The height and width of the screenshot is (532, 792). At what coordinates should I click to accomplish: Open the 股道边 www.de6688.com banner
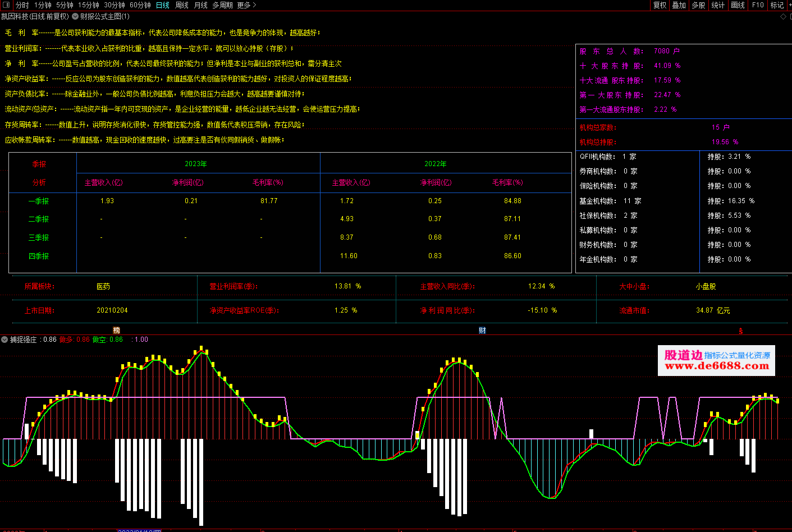pyautogui.click(x=716, y=360)
